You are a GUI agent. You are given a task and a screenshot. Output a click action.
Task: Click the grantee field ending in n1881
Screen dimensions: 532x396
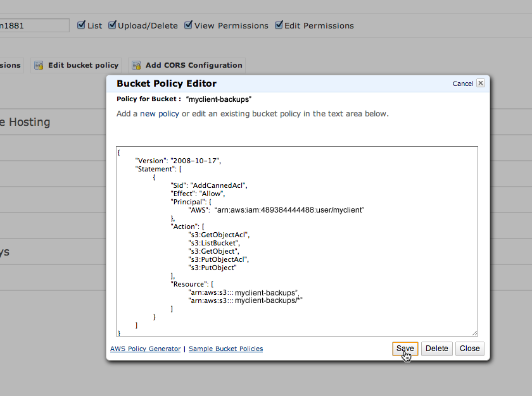point(34,25)
